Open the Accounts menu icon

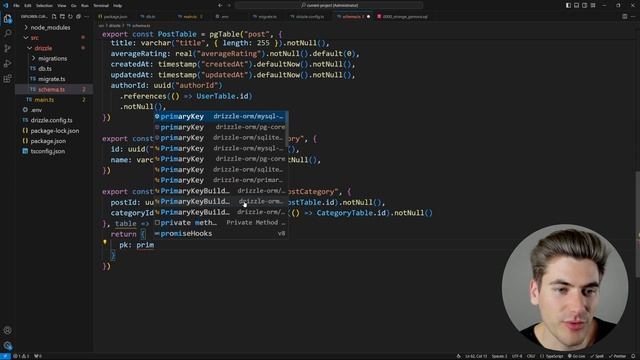pyautogui.click(x=7, y=330)
